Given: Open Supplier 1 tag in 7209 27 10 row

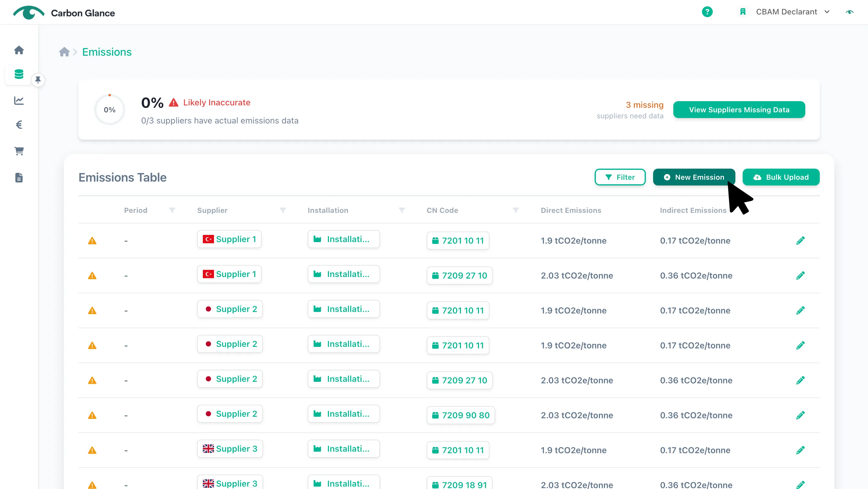Looking at the screenshot, I should point(229,274).
